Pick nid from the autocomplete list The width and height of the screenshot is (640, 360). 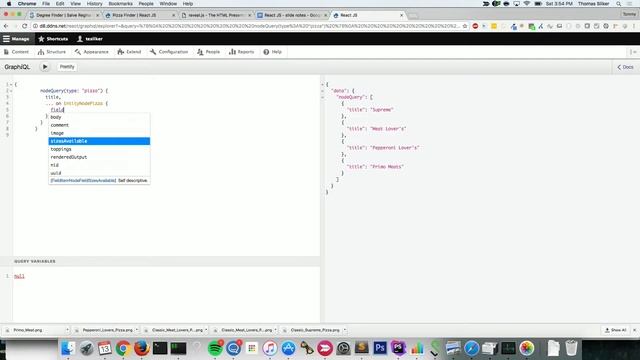tap(99, 165)
